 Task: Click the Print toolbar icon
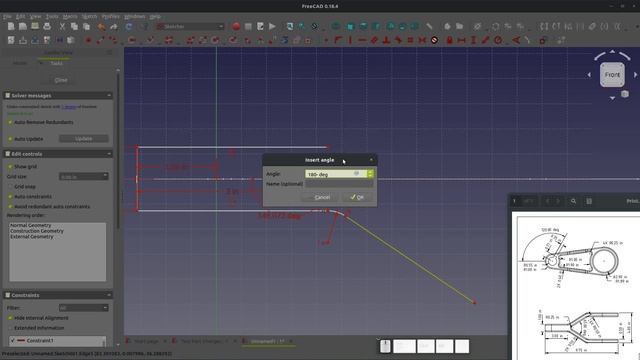47,27
